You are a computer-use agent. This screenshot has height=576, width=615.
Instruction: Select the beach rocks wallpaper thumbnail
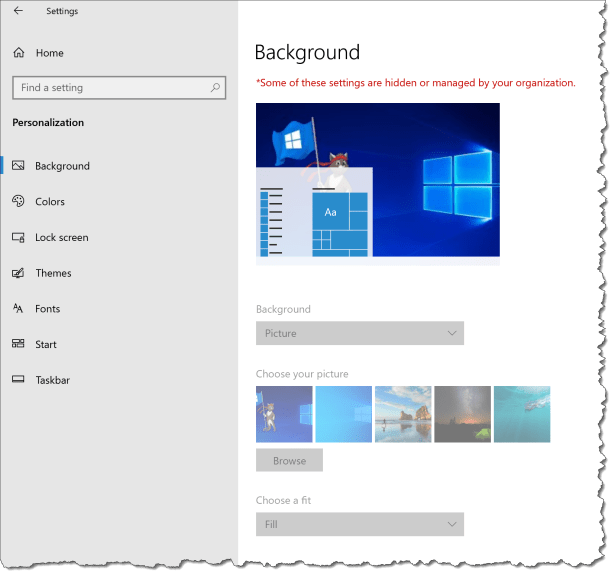coord(403,414)
